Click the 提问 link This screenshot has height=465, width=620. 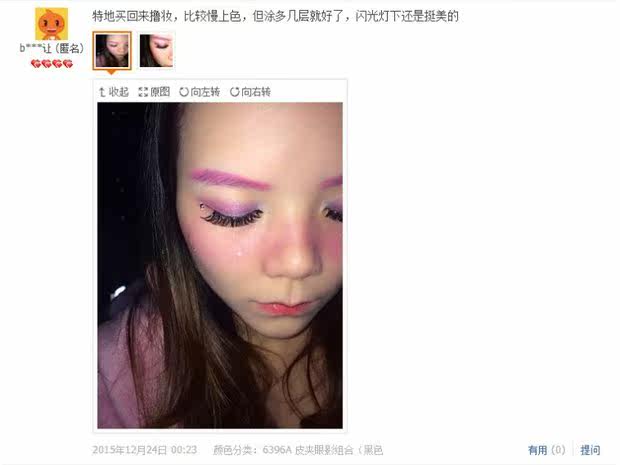(590, 450)
